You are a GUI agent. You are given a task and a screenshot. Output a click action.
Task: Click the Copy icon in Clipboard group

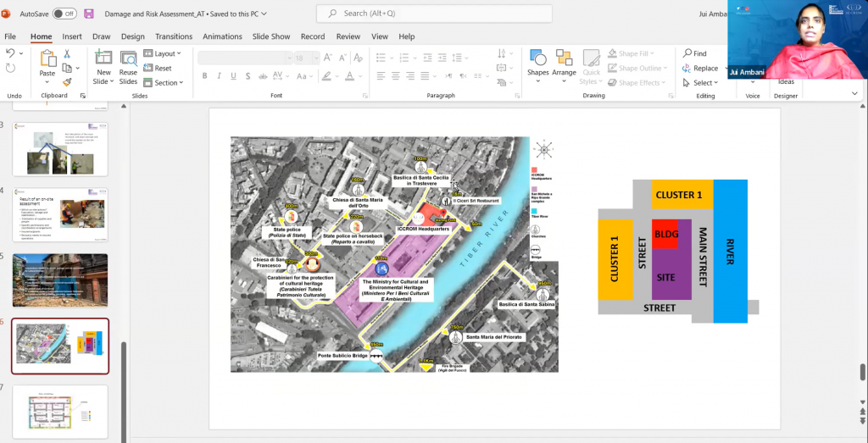pos(67,68)
